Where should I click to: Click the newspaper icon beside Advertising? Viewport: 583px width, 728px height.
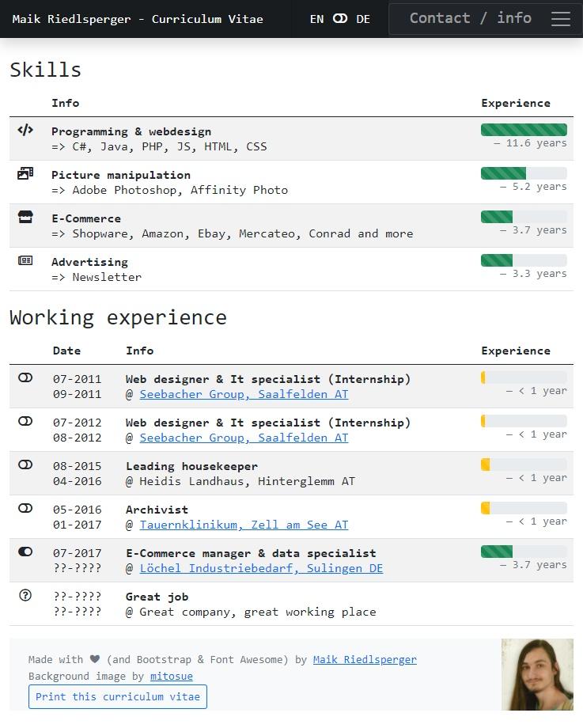tap(25, 260)
